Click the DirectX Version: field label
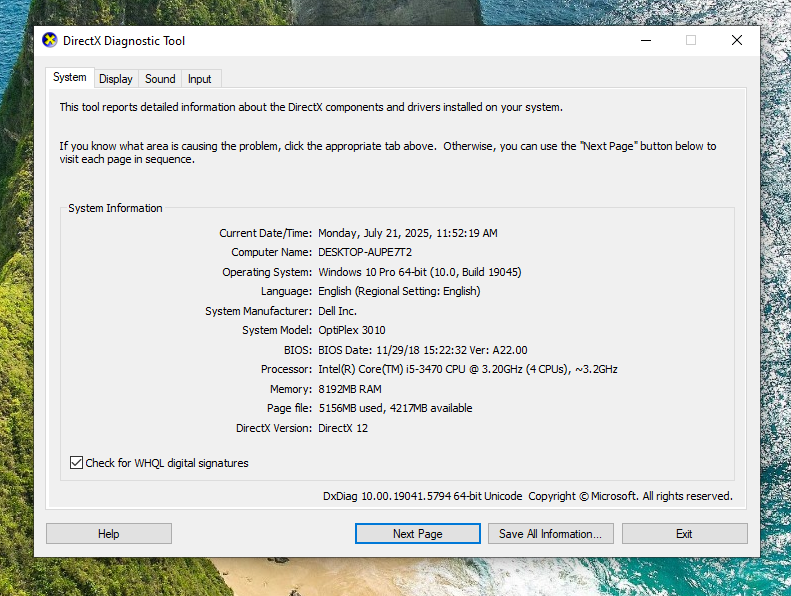The image size is (791, 596). (274, 428)
